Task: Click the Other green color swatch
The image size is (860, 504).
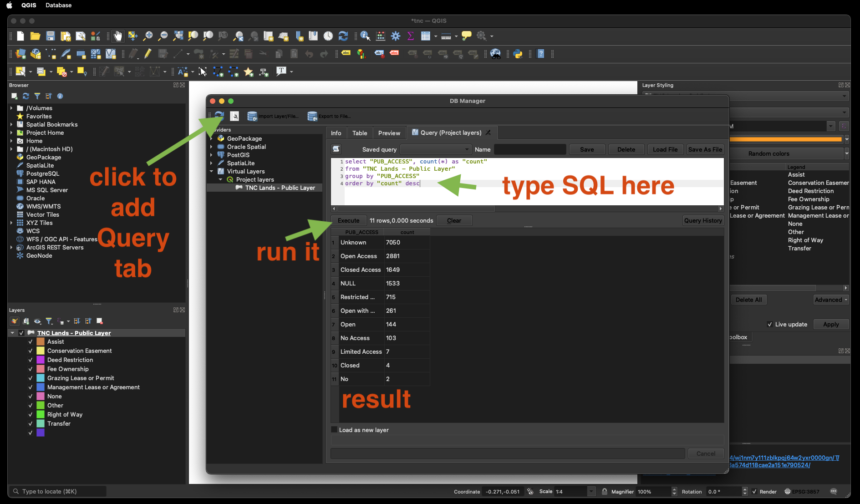Action: (41, 405)
